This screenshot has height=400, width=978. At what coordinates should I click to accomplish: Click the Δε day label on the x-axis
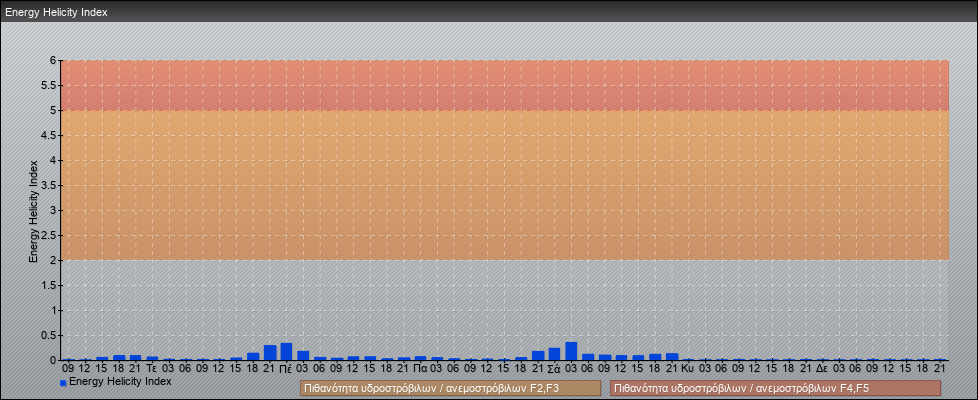click(822, 368)
